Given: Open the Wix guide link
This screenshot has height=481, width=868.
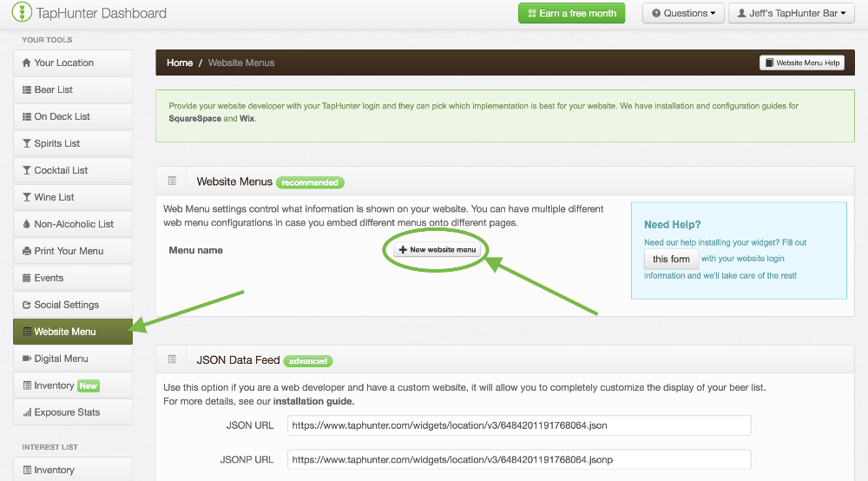Looking at the screenshot, I should (x=247, y=118).
